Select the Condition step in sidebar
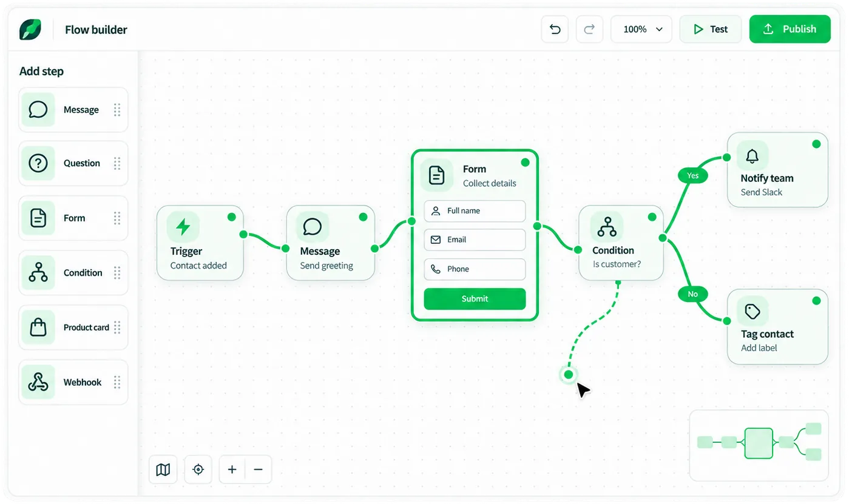The image size is (849, 504). pyautogui.click(x=73, y=272)
